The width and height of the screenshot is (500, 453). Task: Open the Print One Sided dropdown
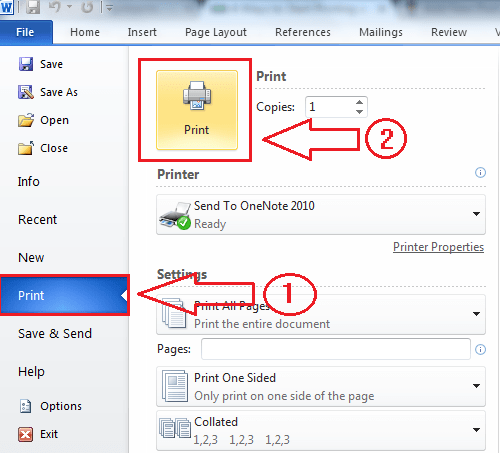(x=321, y=386)
